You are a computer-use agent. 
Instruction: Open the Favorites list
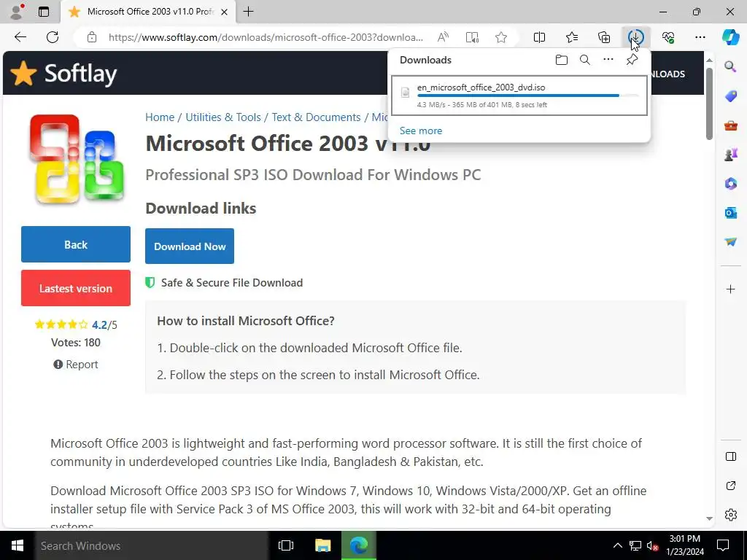click(x=572, y=37)
